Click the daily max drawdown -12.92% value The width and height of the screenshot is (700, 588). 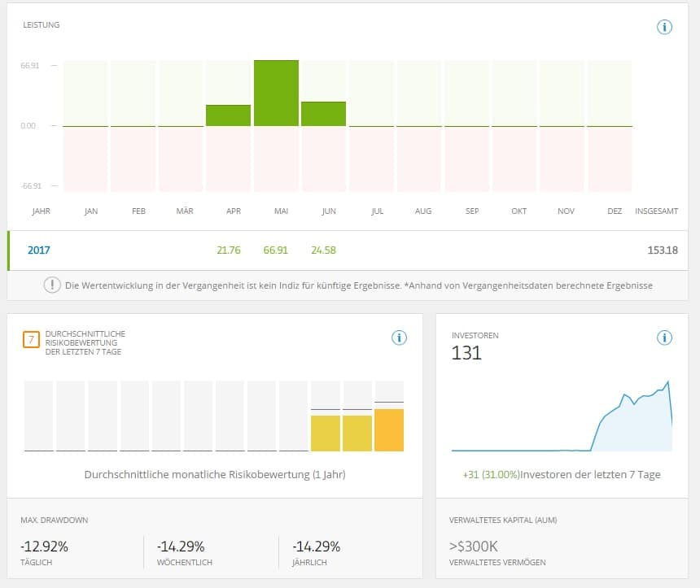pyautogui.click(x=44, y=547)
